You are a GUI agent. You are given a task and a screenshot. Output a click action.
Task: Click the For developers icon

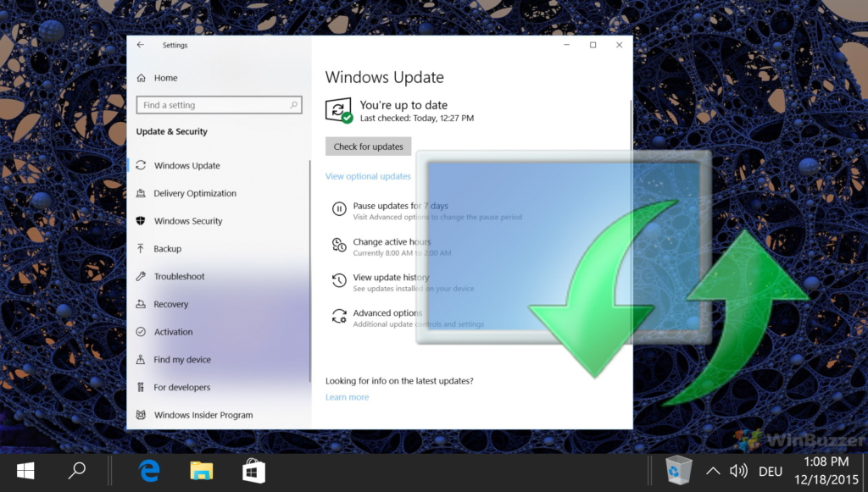(142, 387)
